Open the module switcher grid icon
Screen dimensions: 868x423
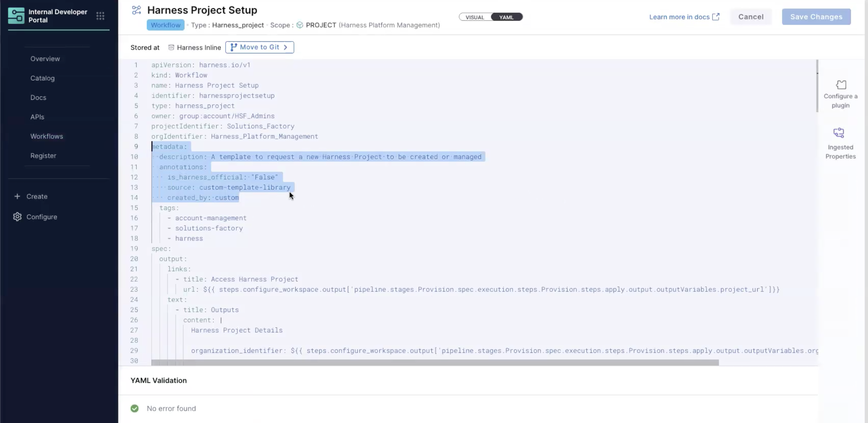coord(100,16)
